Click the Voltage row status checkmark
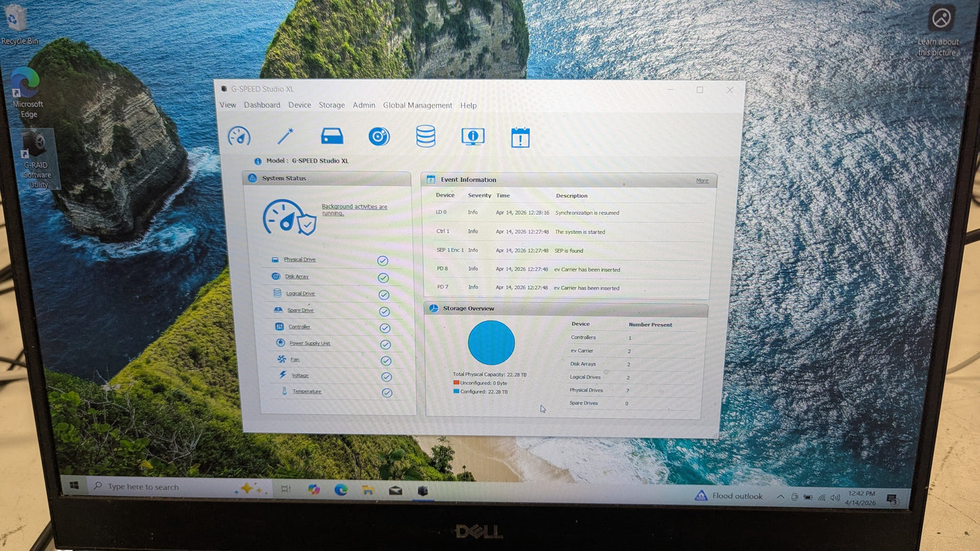980x551 pixels. point(387,377)
